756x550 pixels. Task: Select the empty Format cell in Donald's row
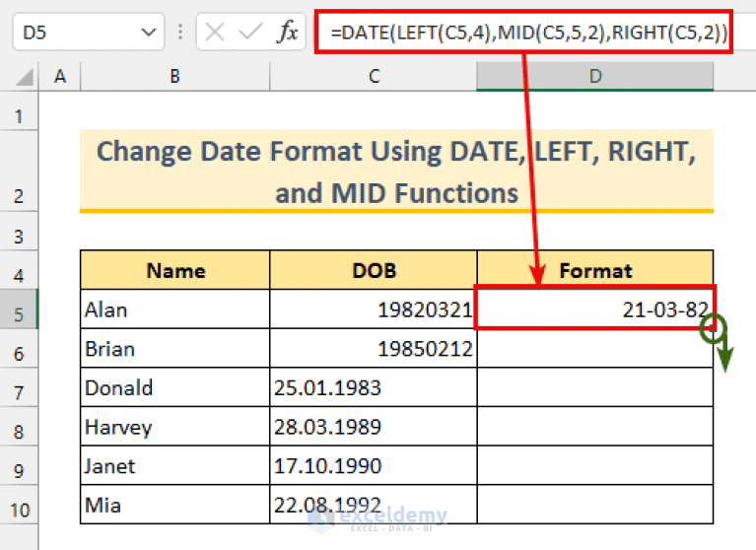click(595, 387)
